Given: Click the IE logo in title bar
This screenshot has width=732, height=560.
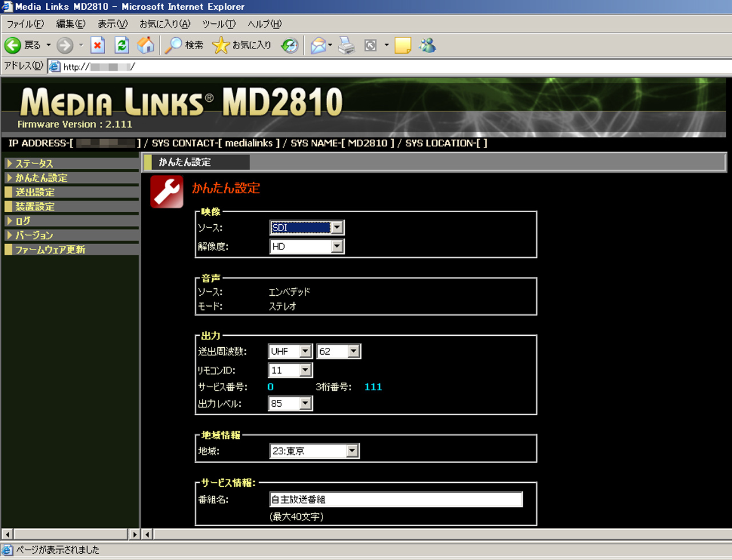Looking at the screenshot, I should 7,7.
